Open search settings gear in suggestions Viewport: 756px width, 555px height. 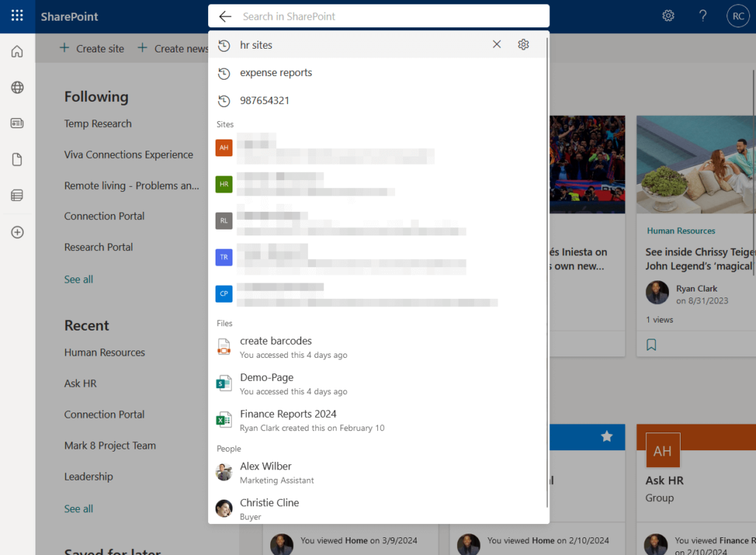(523, 45)
